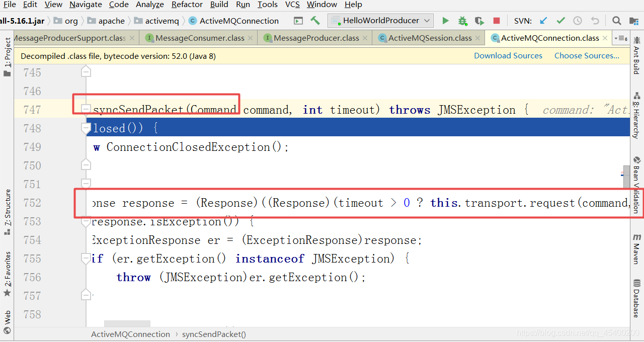This screenshot has width=644, height=342.
Task: Click the SVN update project arrow
Action: pos(543,21)
